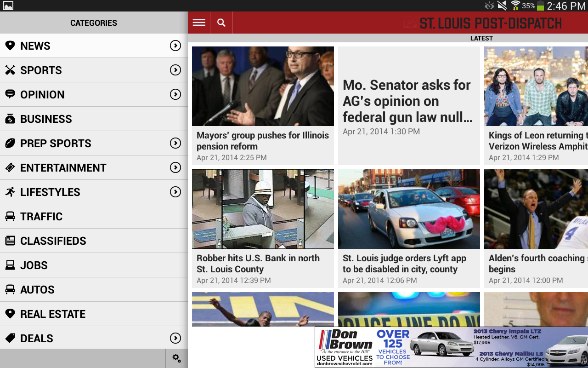
Task: Open the bank robber surveillance photo
Action: tap(263, 209)
